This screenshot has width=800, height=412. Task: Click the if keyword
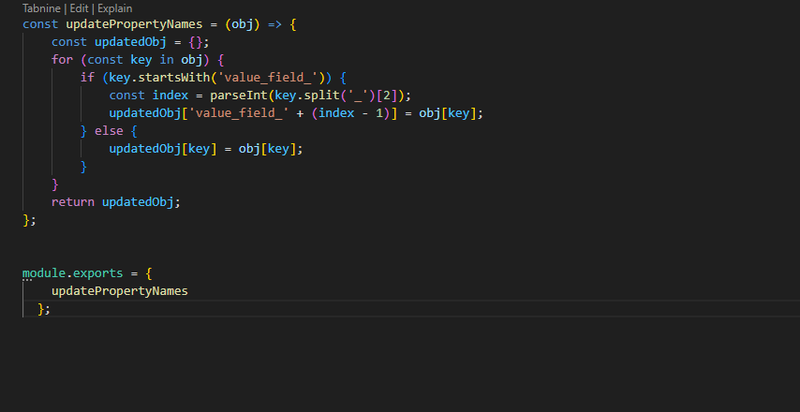coord(87,78)
